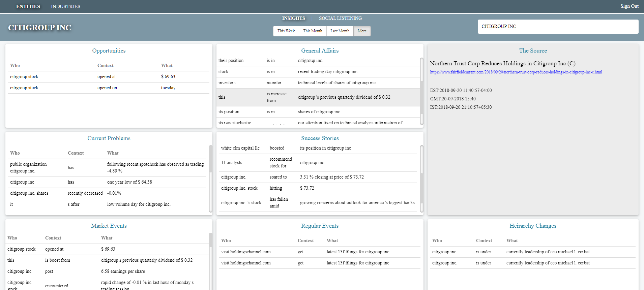Click the Opportunities panel title

(x=109, y=51)
